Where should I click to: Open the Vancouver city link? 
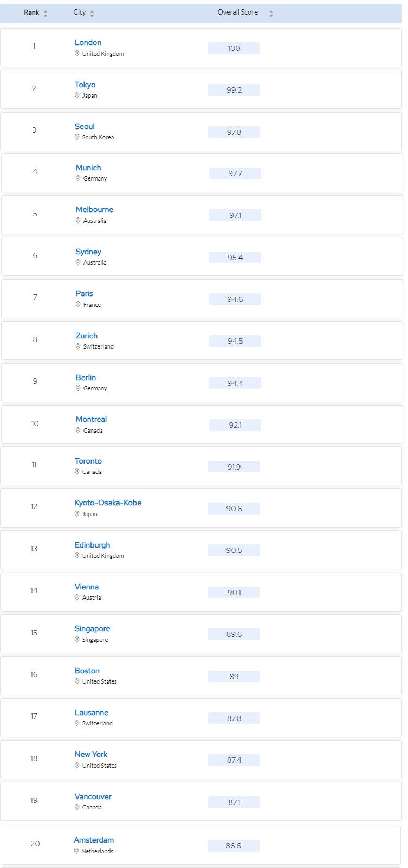coord(93,796)
